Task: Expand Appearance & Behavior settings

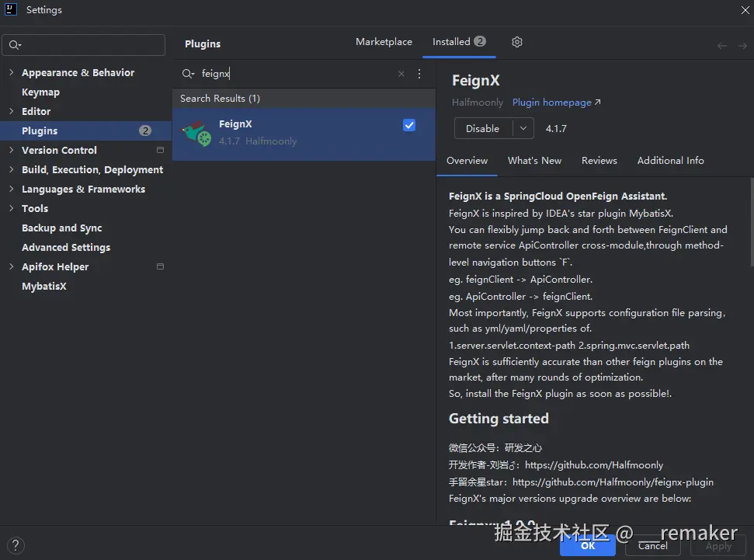Action: [x=11, y=72]
